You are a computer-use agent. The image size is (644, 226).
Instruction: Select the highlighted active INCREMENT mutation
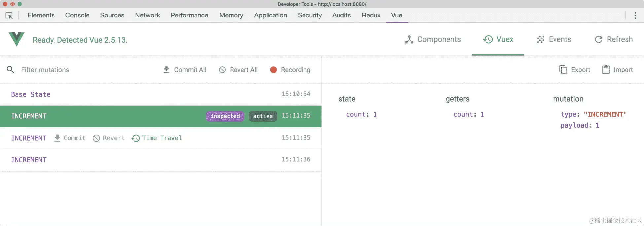pos(161,116)
